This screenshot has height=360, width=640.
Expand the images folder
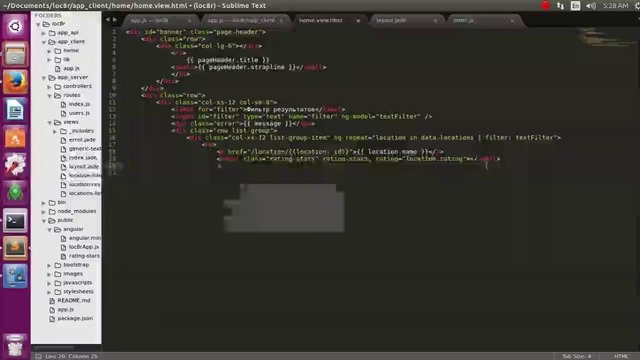pos(50,274)
